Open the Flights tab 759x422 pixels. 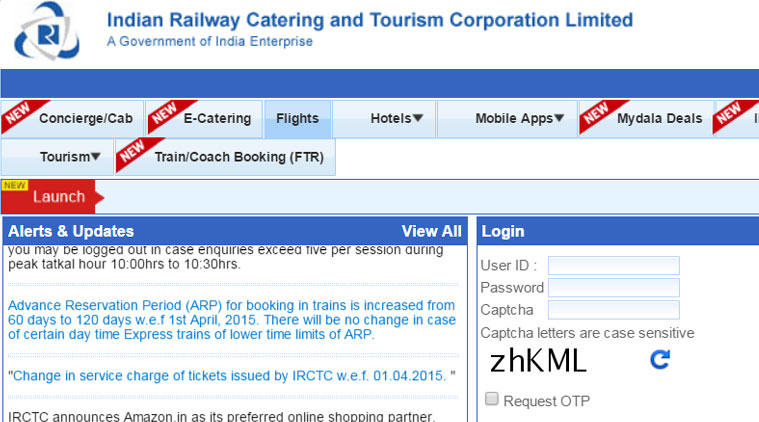coord(297,118)
